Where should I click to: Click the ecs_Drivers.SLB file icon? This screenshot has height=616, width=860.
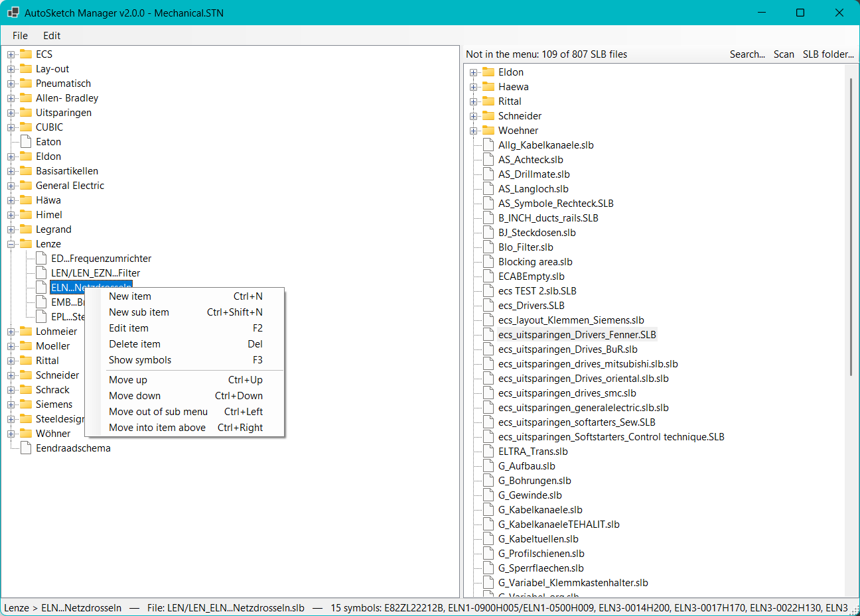[488, 305]
